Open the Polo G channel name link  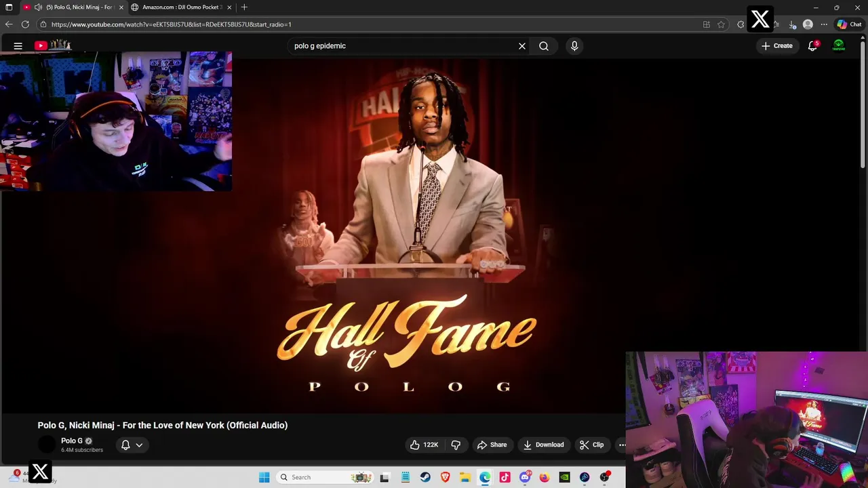point(72,441)
